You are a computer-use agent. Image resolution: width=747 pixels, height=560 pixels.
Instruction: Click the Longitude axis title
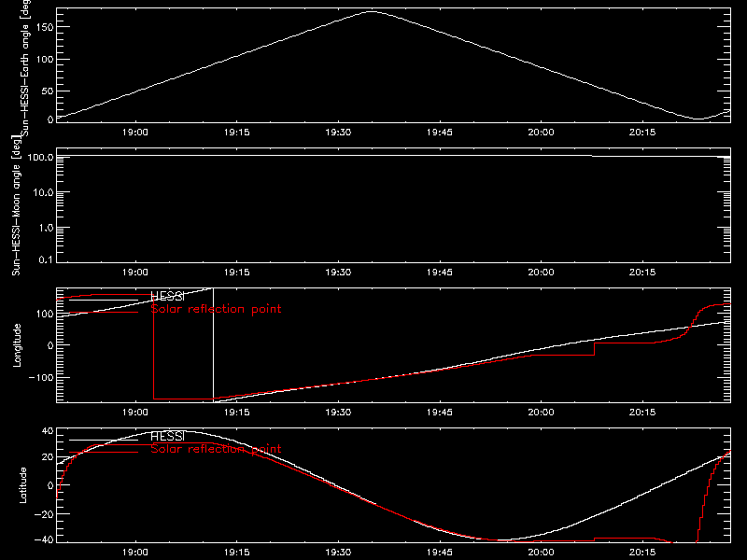(17, 345)
